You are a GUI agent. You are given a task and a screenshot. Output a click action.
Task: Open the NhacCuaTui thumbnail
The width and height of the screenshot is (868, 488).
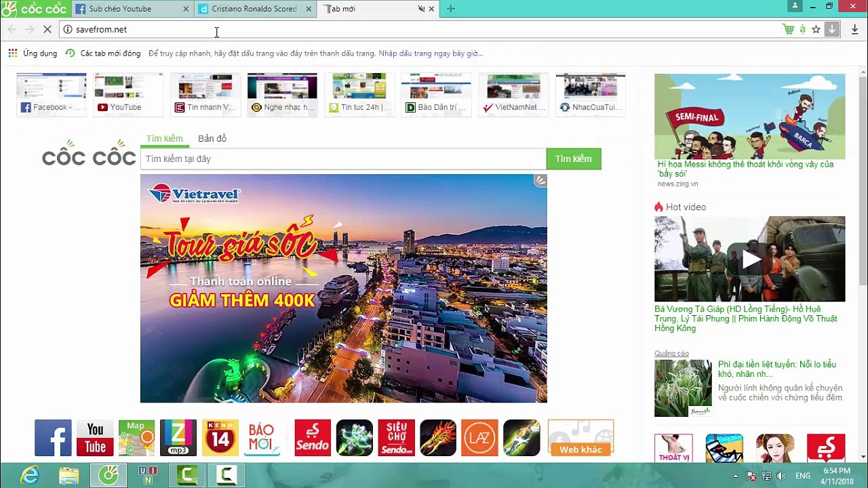(590, 94)
